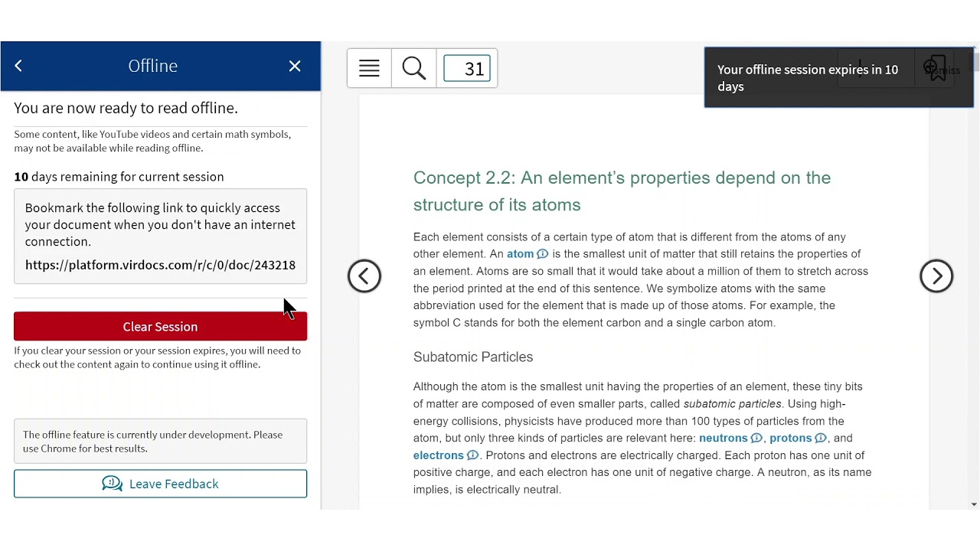The image size is (980, 551).
Task: Open the electrons glossary term
Action: pos(439,455)
